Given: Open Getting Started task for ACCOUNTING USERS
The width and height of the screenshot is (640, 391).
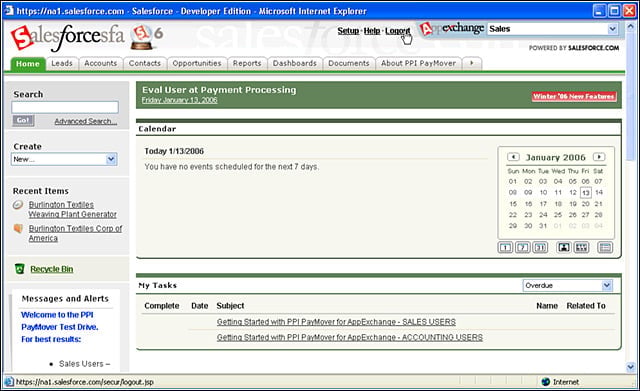Looking at the screenshot, I should tap(350, 337).
